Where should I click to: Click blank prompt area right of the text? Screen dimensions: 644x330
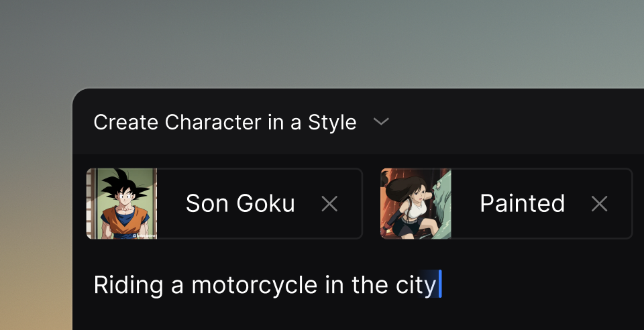pos(537,285)
